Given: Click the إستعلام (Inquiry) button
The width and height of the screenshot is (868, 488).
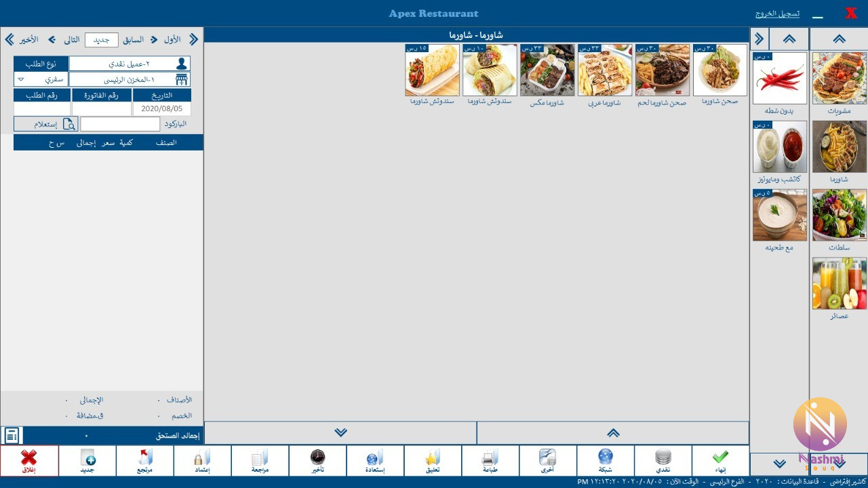Looking at the screenshot, I should pos(46,124).
